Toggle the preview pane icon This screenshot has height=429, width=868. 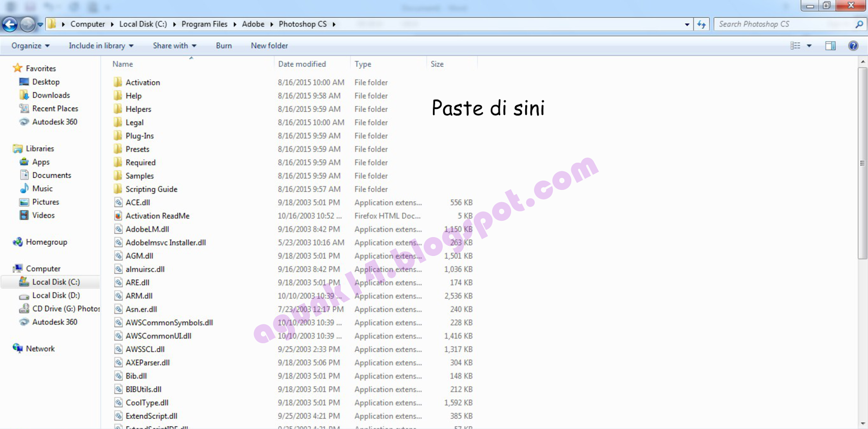click(831, 46)
